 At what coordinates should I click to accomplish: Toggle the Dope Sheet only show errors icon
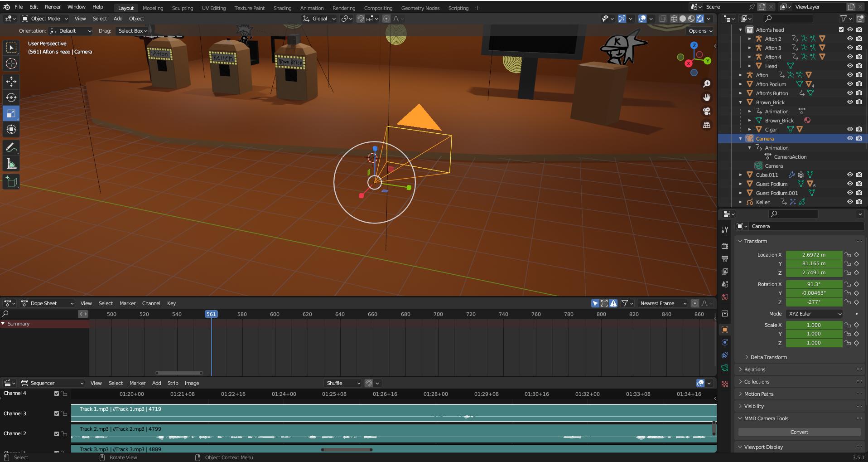pos(613,303)
